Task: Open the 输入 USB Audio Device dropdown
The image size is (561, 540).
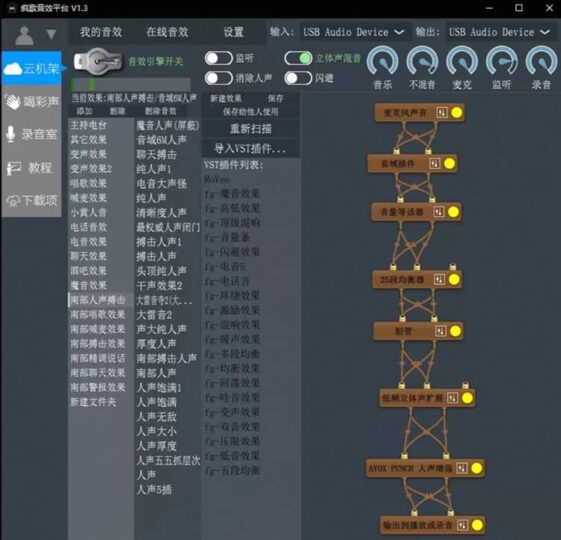Action: pyautogui.click(x=354, y=32)
